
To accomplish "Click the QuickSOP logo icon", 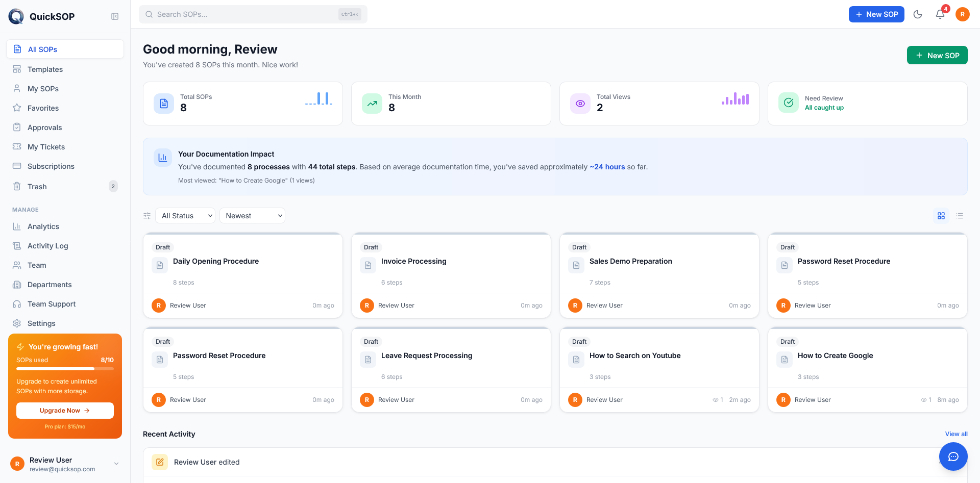I will click(16, 16).
